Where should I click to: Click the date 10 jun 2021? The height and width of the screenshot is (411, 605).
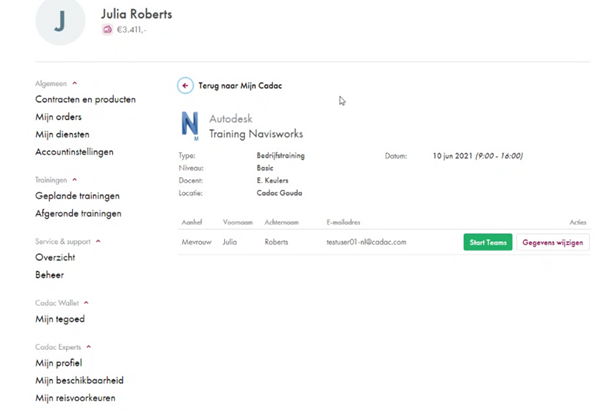[452, 156]
